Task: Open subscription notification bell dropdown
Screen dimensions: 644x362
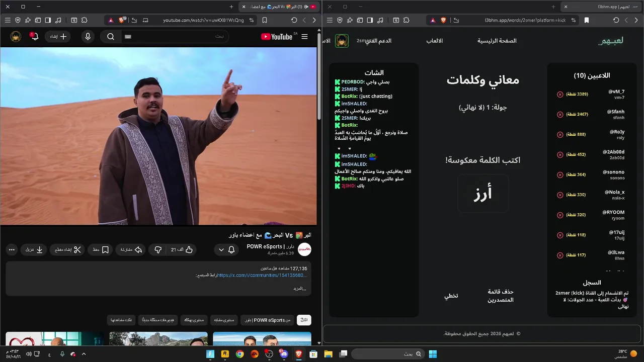Action: click(x=226, y=249)
